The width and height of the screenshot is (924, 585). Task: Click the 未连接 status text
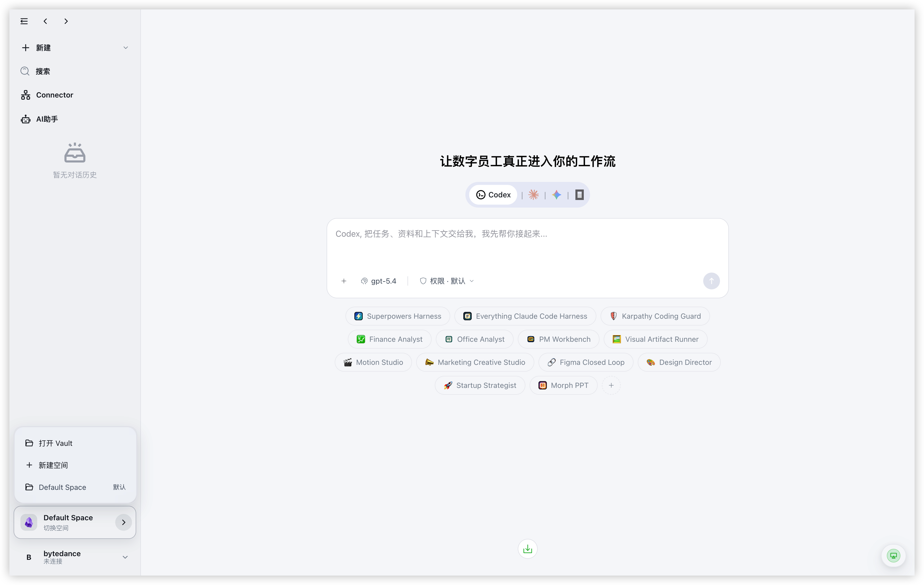(x=53, y=562)
